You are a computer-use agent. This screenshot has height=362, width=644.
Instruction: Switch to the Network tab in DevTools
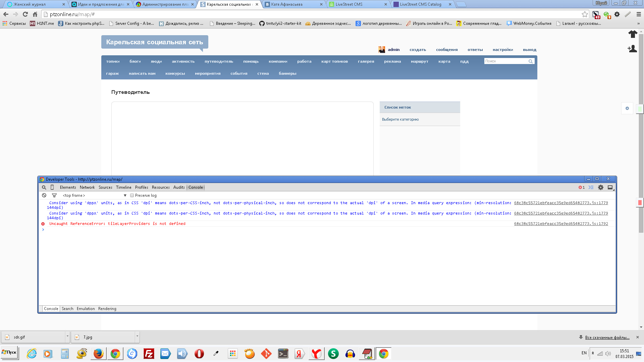click(87, 187)
